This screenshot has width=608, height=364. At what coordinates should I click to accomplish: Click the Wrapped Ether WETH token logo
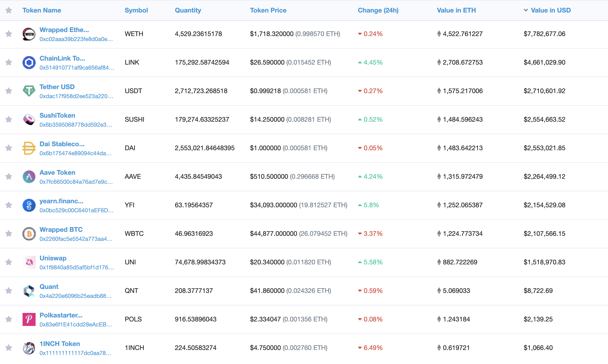29,34
